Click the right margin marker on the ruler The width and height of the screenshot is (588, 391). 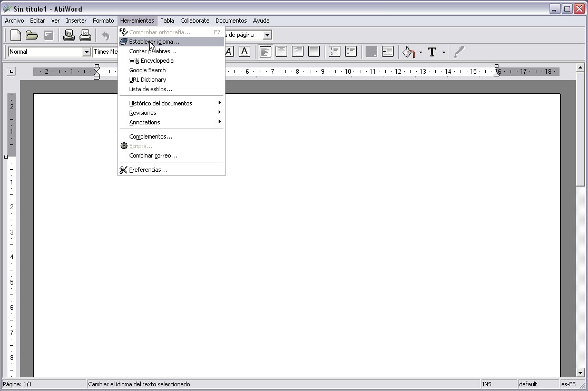pyautogui.click(x=497, y=71)
